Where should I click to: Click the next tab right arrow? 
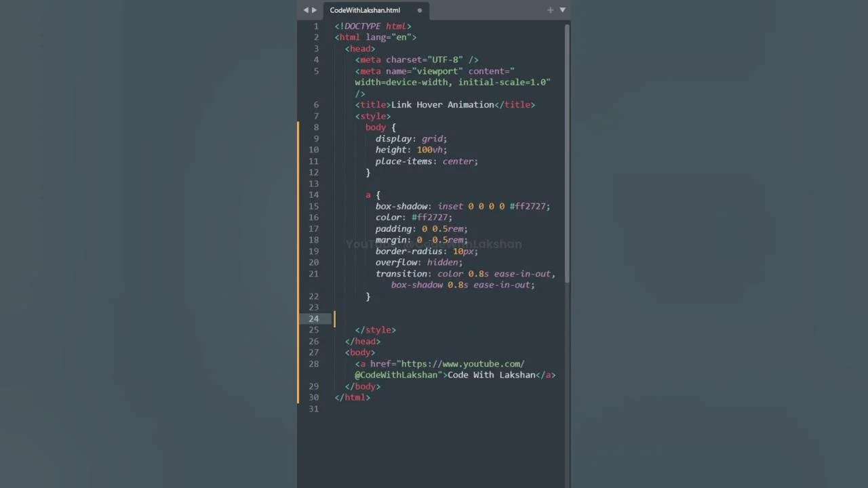click(x=314, y=10)
